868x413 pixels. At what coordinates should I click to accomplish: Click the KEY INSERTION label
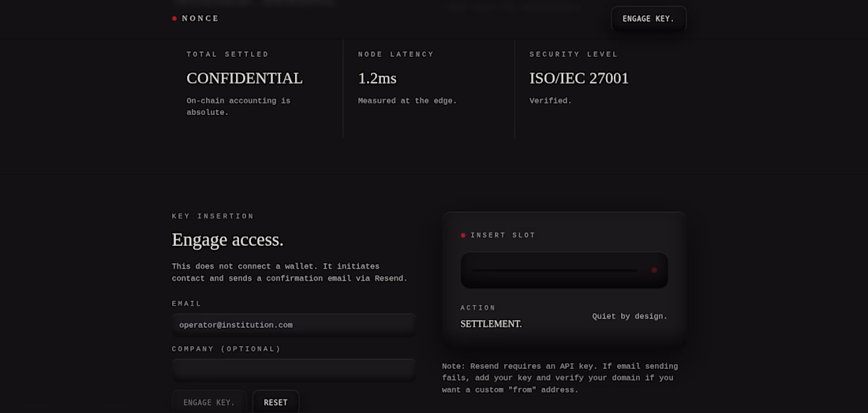coord(213,216)
